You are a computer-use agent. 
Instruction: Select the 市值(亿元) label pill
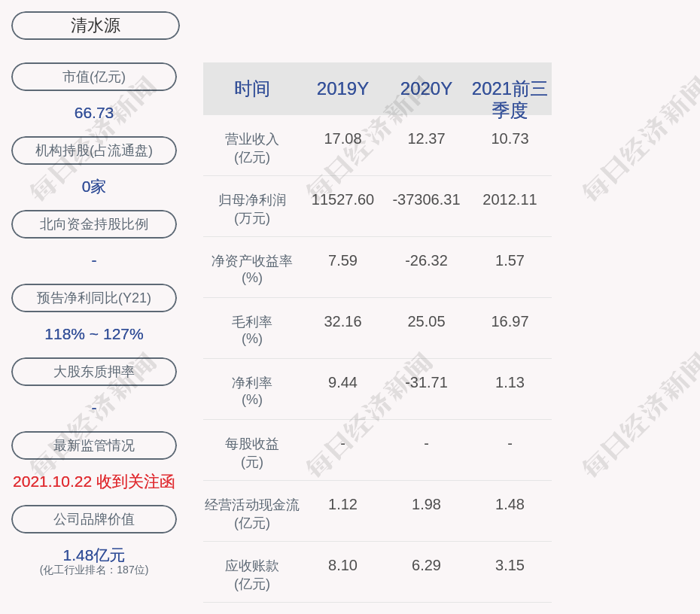(x=94, y=77)
